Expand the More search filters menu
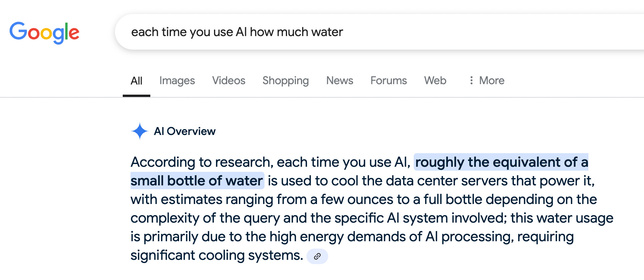 tap(487, 80)
